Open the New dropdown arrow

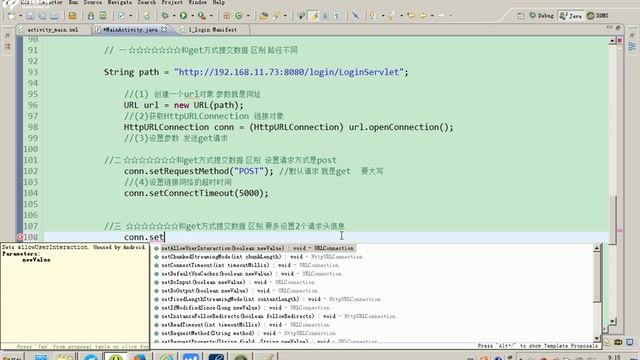point(20,16)
